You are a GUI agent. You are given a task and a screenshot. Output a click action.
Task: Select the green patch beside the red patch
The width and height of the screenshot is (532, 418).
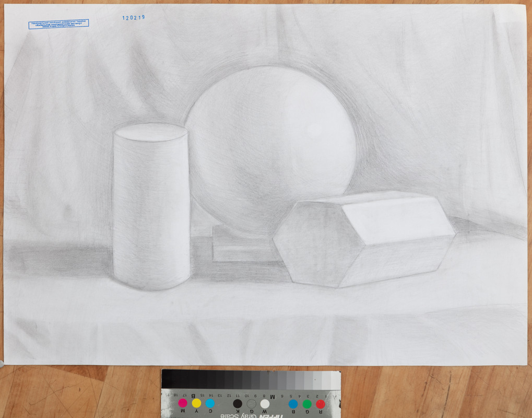[x=306, y=404]
